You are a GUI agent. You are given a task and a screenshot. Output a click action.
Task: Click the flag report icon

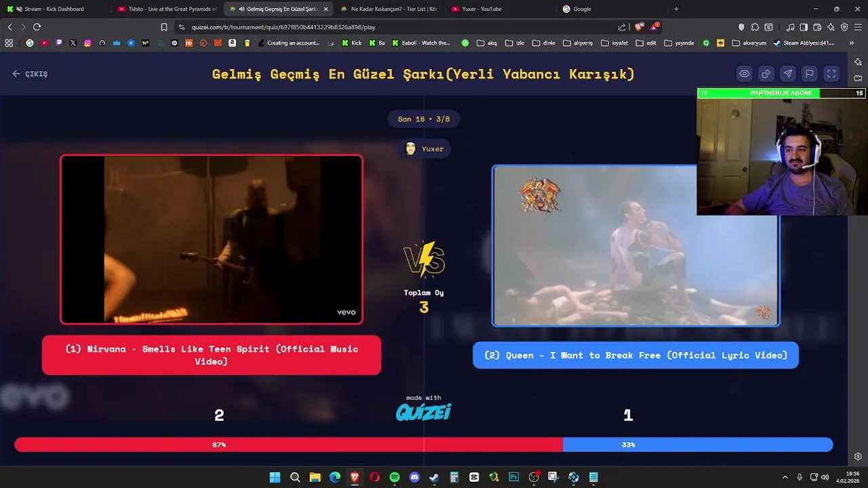click(x=810, y=74)
